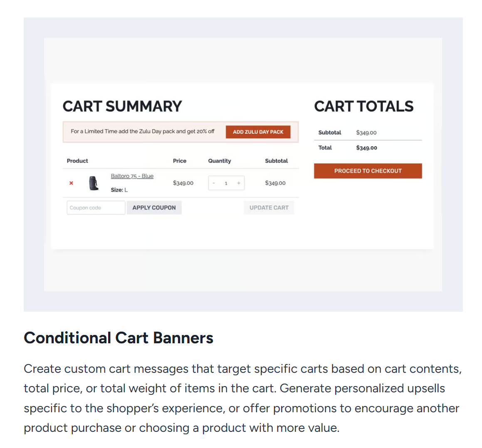Click the bold Total amount in Cart Totals

click(x=366, y=148)
